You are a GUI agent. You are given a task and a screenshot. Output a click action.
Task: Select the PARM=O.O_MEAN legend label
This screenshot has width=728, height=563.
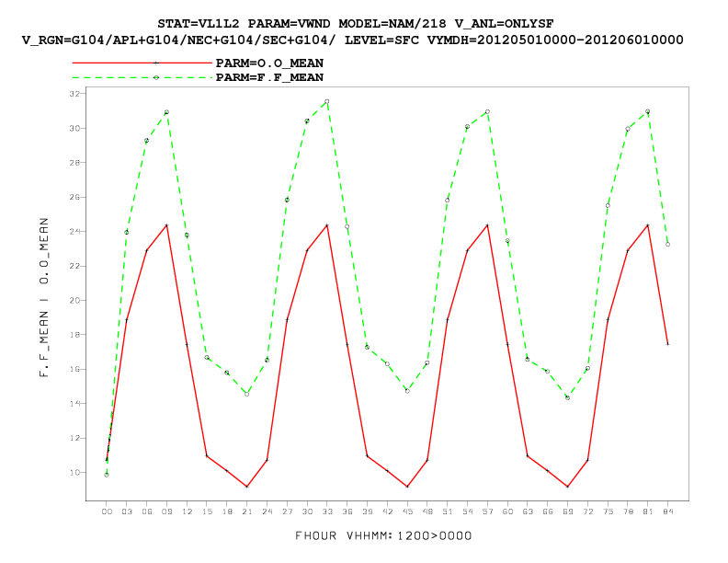[x=269, y=63]
